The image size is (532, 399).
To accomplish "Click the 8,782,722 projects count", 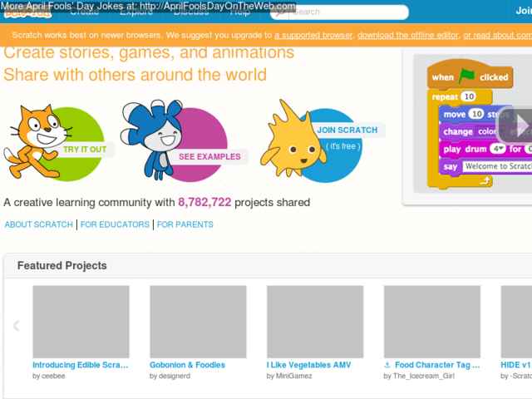I will (204, 202).
